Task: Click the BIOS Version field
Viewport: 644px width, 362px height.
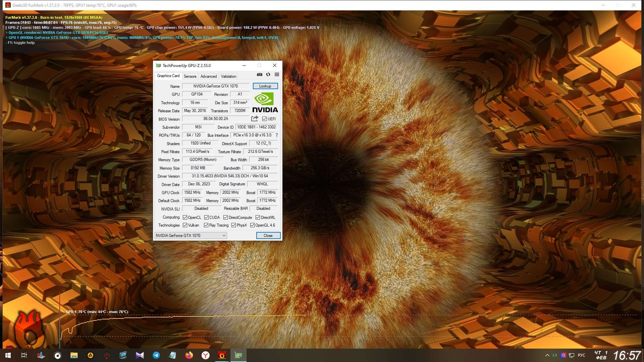Action: (216, 119)
